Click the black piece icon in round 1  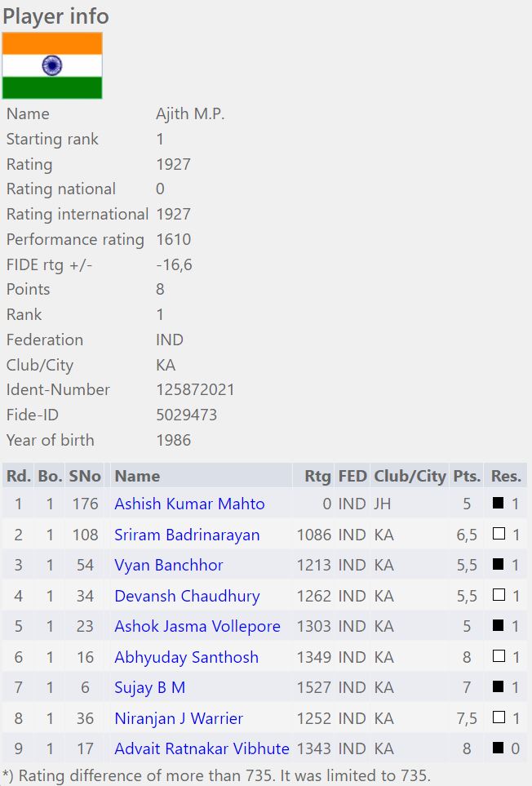click(x=498, y=504)
